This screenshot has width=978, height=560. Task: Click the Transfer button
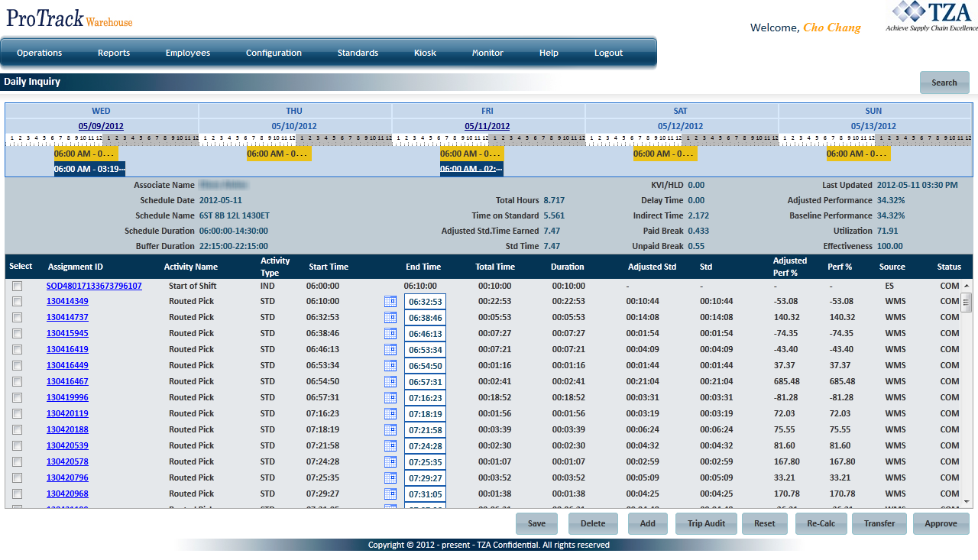click(879, 523)
